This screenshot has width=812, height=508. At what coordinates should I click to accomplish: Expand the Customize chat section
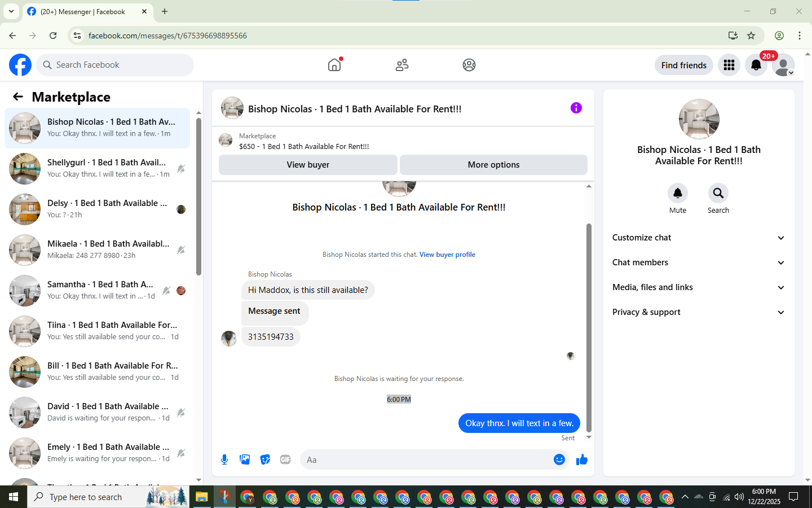(x=699, y=238)
